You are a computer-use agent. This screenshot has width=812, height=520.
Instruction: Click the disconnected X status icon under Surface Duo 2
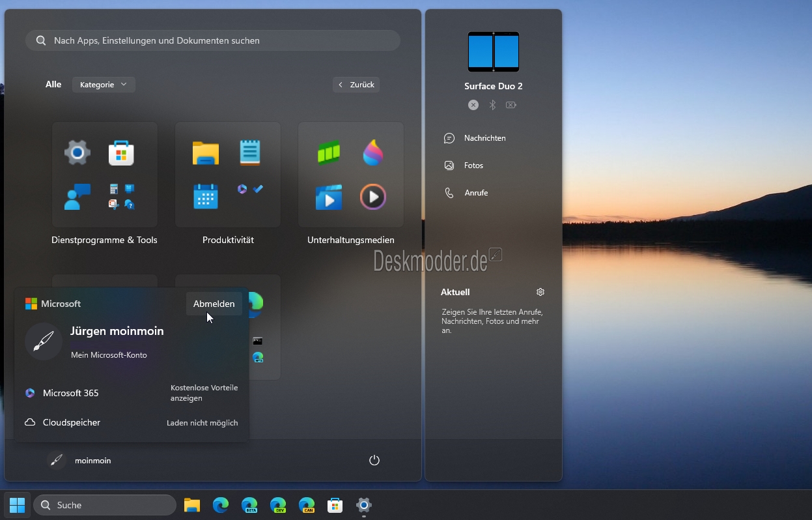[473, 105]
